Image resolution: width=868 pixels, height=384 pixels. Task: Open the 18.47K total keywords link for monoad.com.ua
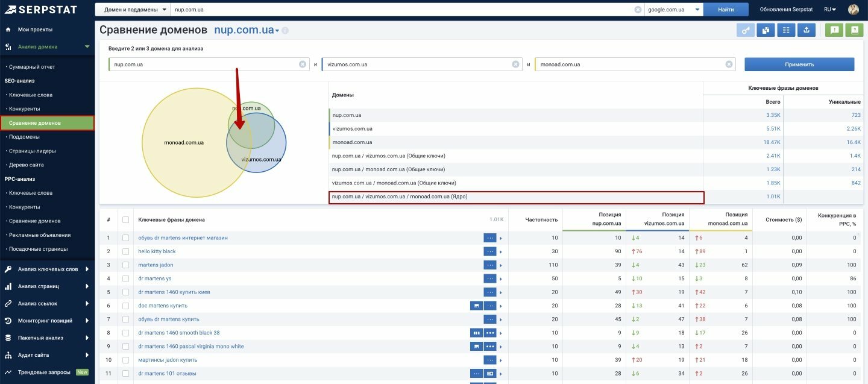(772, 142)
